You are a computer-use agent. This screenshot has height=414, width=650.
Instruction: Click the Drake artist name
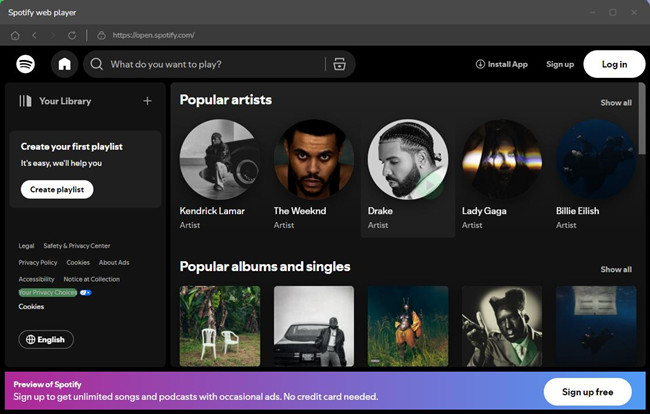pos(380,211)
